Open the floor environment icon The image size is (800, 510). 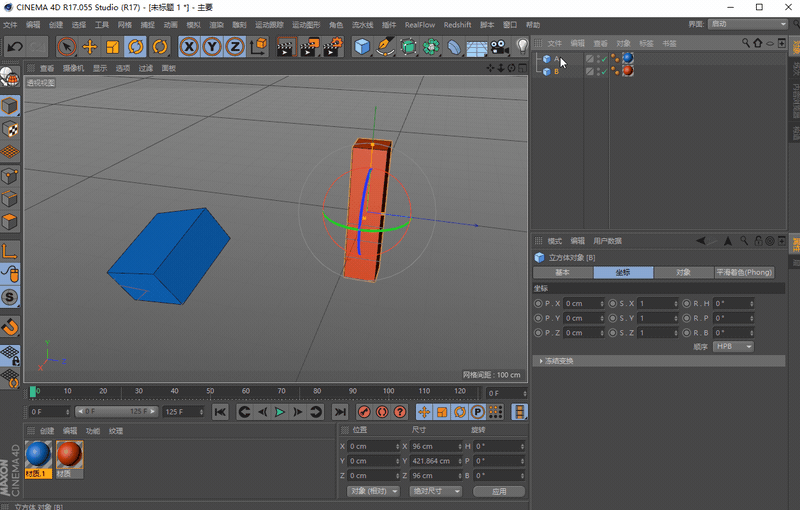pos(477,47)
